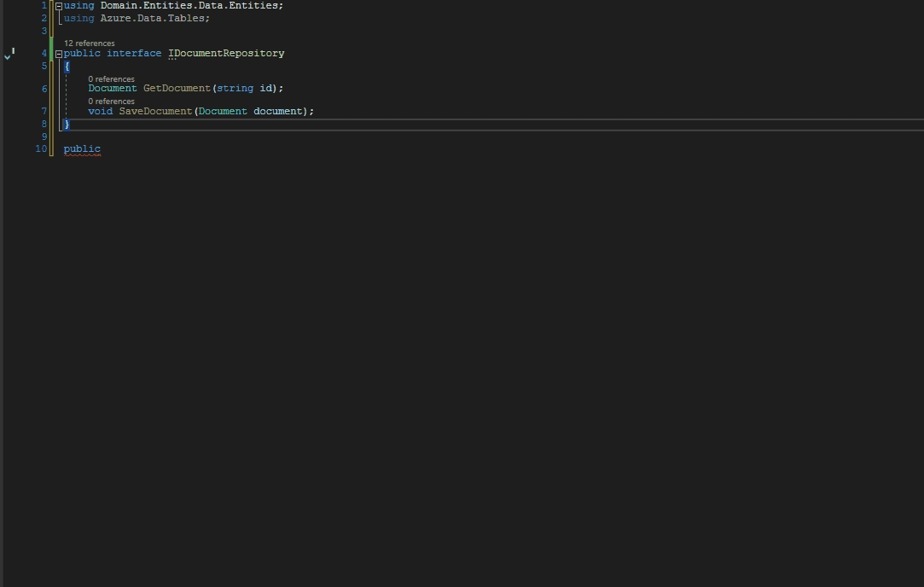
Task: Open 0 references link above GetDocument
Action: click(111, 78)
